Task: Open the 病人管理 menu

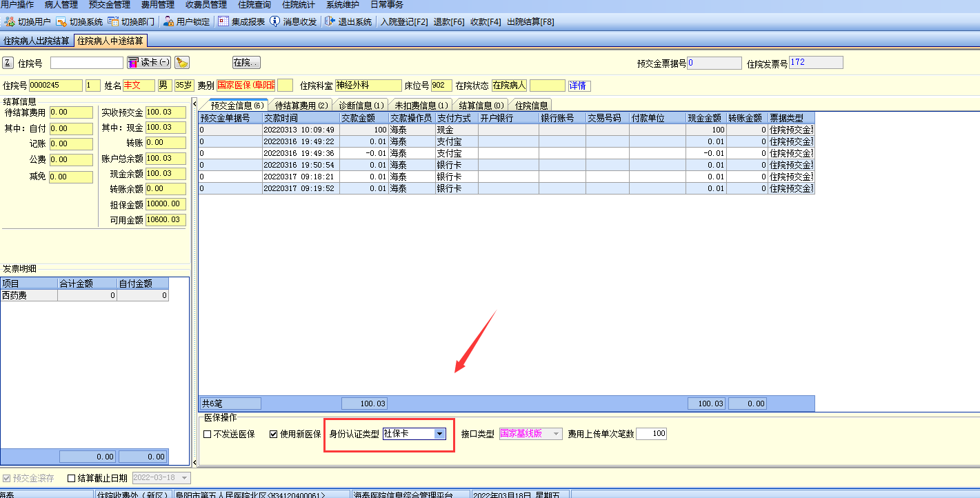Action: [x=61, y=5]
